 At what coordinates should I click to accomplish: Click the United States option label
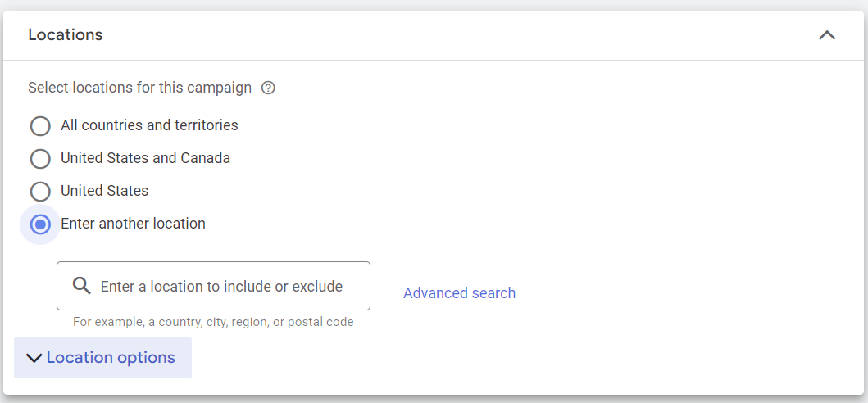pos(104,191)
